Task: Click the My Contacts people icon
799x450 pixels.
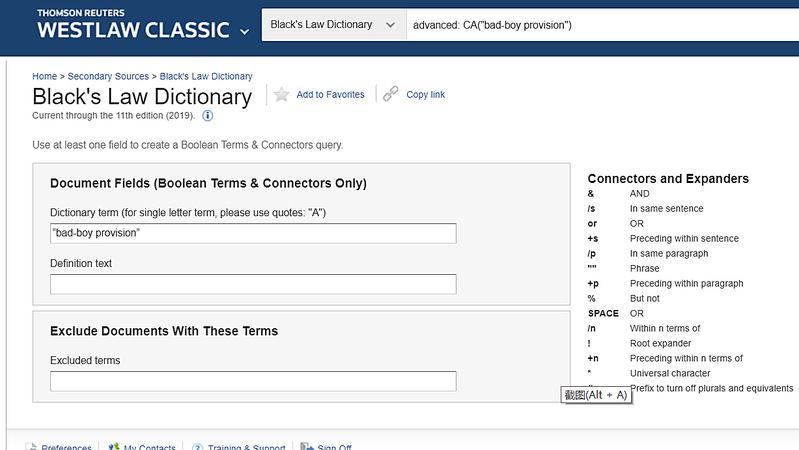Action: 114,447
